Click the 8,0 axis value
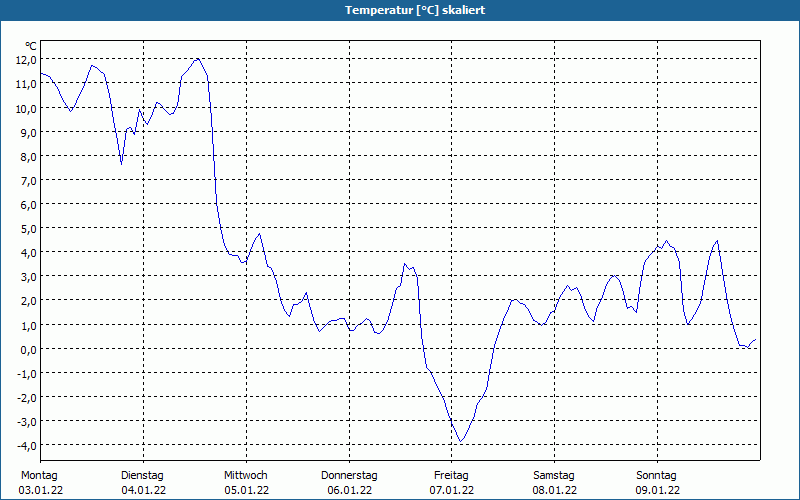800x500 pixels. pos(29,157)
